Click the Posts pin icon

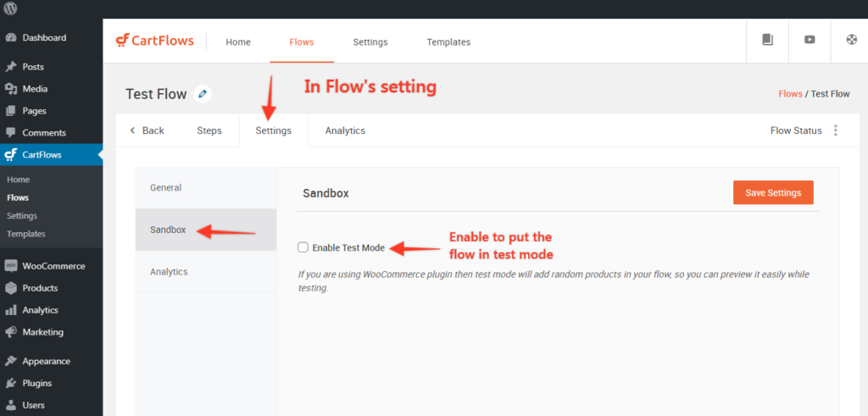click(x=10, y=67)
